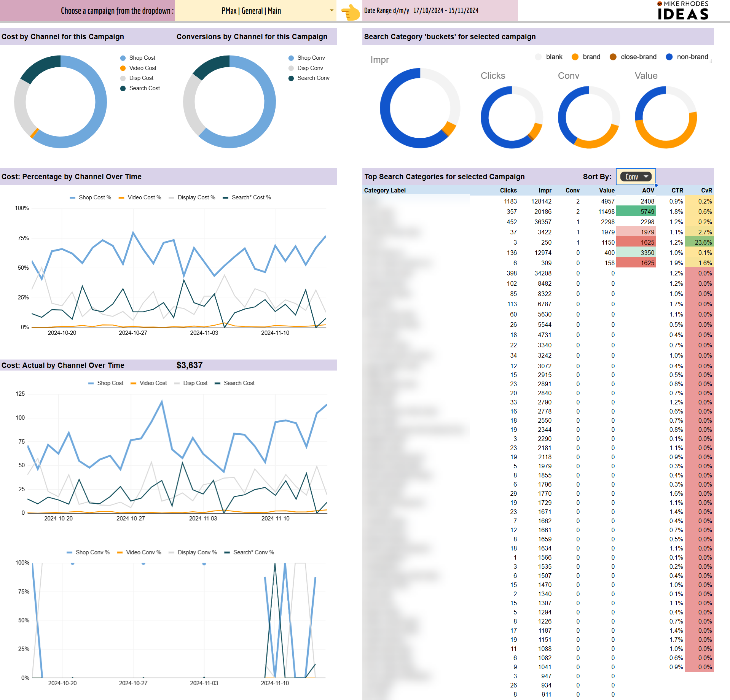Click the non-brand legend dot
This screenshot has height=700, width=730.
[x=669, y=57]
